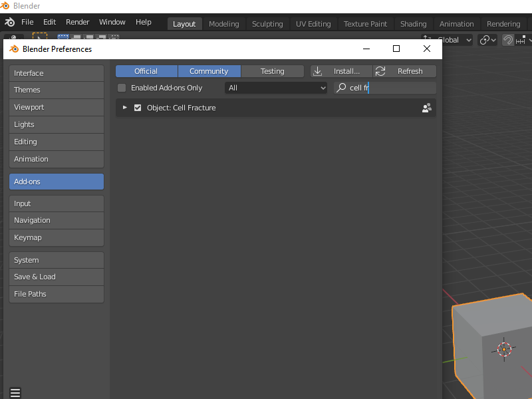This screenshot has width=532, height=399.
Task: Open the hamburger preferences save menu
Action: click(15, 393)
